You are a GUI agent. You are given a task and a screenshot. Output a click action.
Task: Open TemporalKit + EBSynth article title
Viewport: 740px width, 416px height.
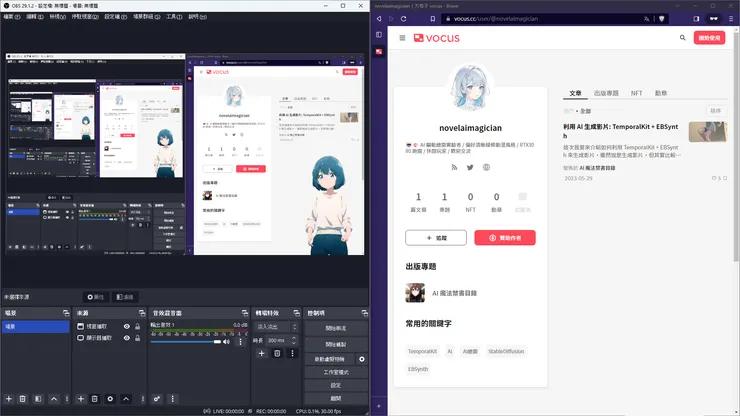point(621,131)
